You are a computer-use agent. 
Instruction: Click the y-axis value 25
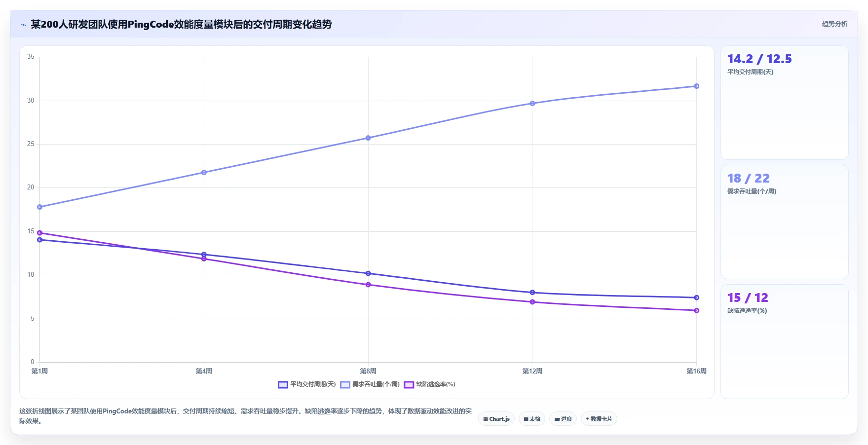tap(31, 144)
